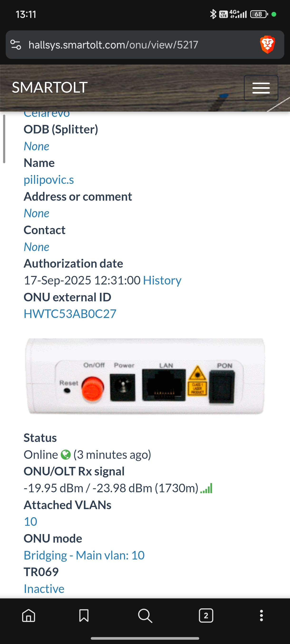The width and height of the screenshot is (290, 644).
Task: Open Bridging - Main vlan: 10 mode
Action: pyautogui.click(x=84, y=555)
